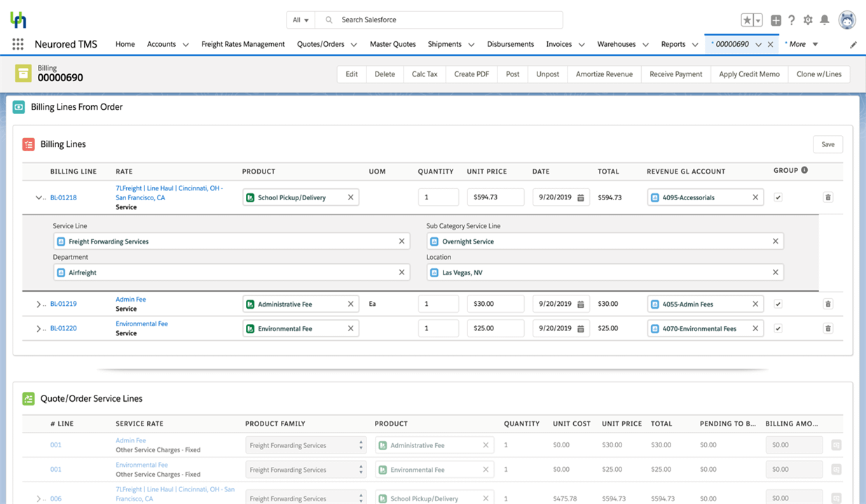The width and height of the screenshot is (866, 504).
Task: Open the Accounts tab dropdown chevron
Action: pyautogui.click(x=186, y=45)
